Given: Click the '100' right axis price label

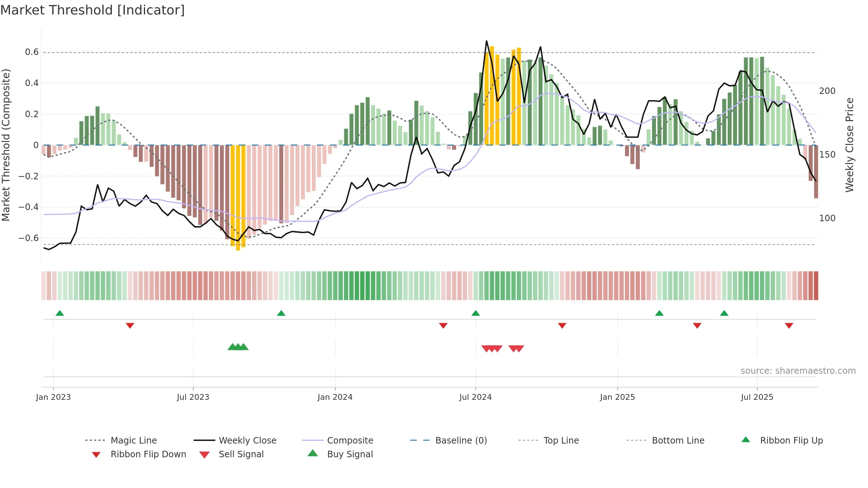Looking at the screenshot, I should [827, 218].
